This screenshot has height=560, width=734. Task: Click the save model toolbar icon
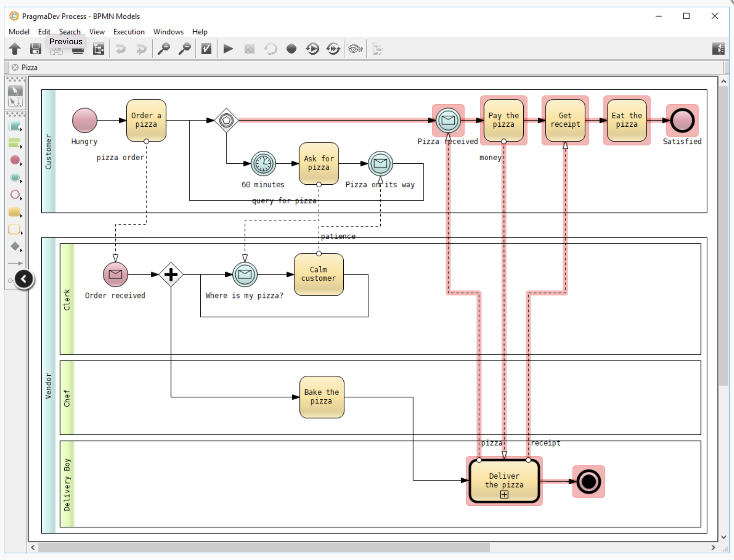[x=35, y=49]
